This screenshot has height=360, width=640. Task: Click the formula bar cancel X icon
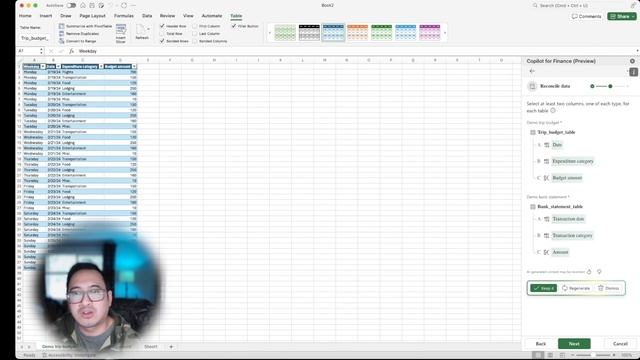click(51, 51)
